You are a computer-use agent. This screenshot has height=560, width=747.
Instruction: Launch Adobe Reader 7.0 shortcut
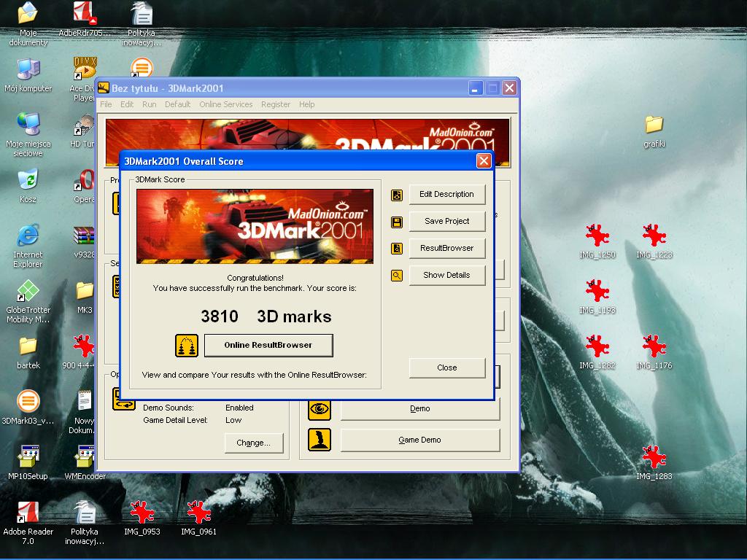pos(28,523)
